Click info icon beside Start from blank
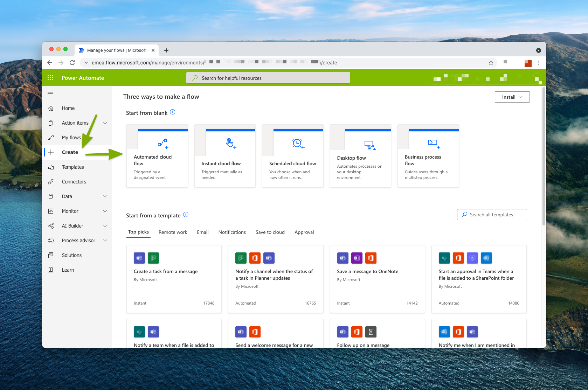This screenshot has height=390, width=588. 173,112
